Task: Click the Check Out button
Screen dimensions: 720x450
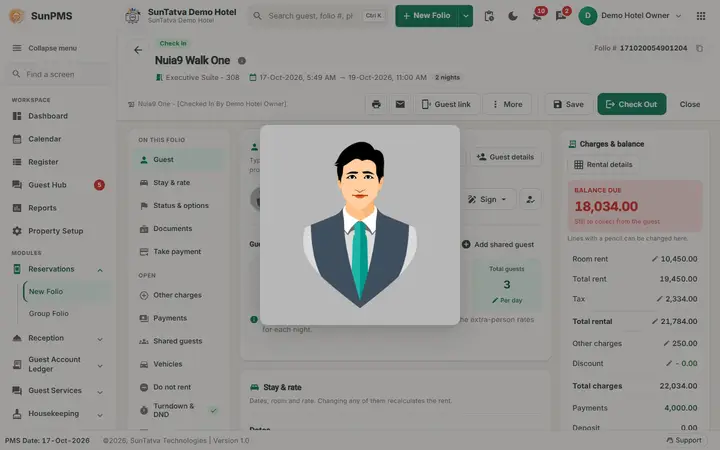Action: coord(631,104)
